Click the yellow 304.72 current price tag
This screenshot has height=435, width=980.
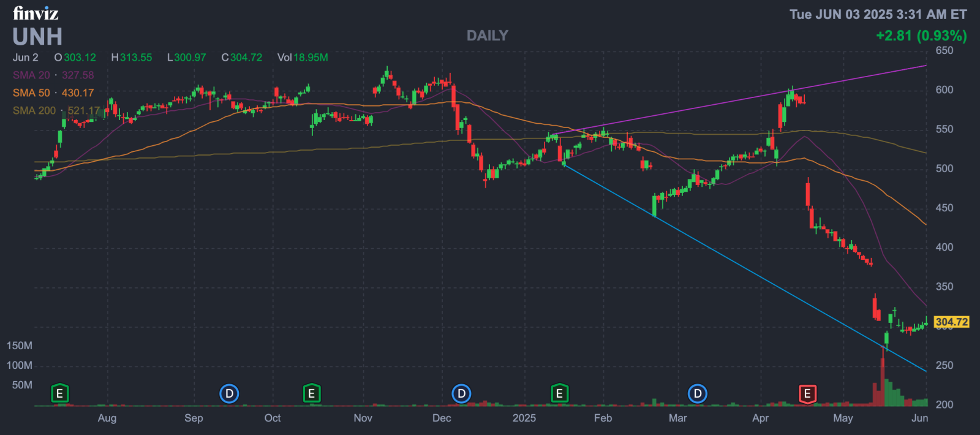coord(952,322)
